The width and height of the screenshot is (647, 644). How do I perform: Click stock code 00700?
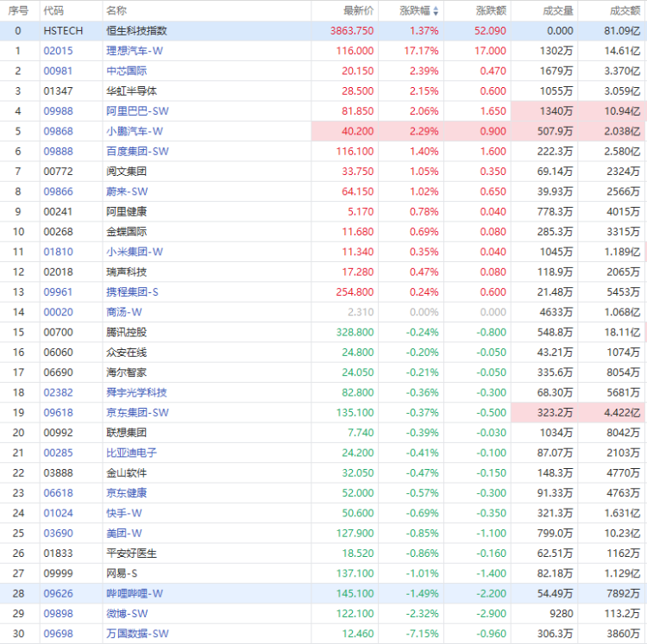pos(58,332)
